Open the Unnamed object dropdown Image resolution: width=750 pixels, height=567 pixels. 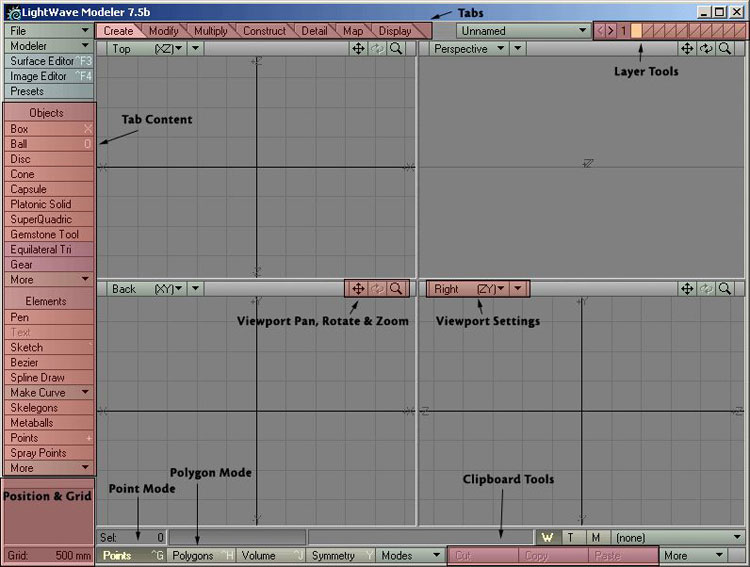click(521, 31)
